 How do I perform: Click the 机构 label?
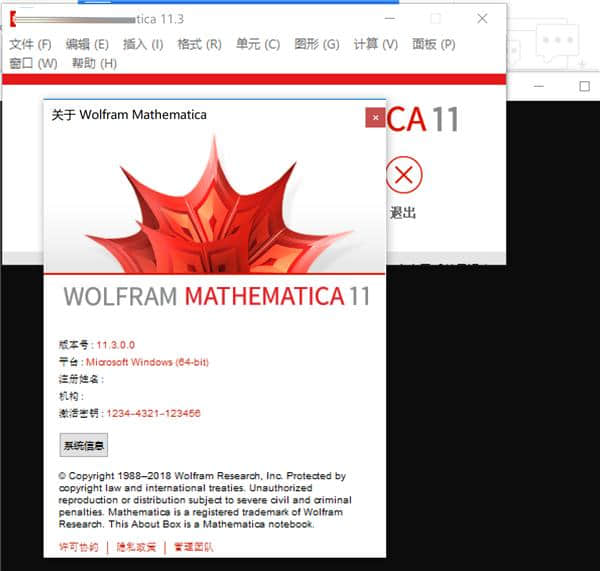pyautogui.click(x=71, y=396)
